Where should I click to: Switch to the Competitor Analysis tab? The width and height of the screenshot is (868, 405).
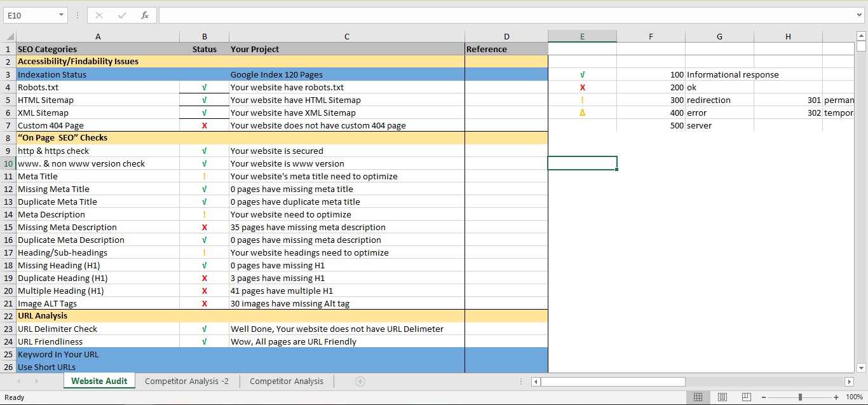tap(287, 381)
